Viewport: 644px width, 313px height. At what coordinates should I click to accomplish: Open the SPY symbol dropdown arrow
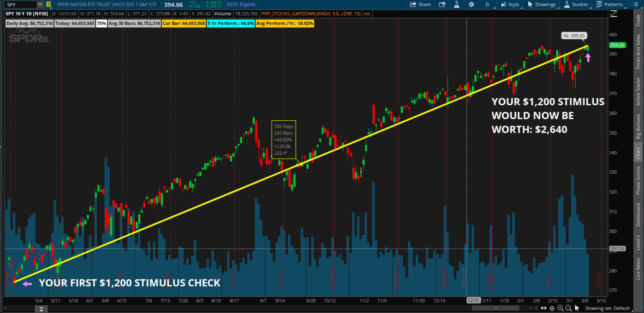pos(40,4)
